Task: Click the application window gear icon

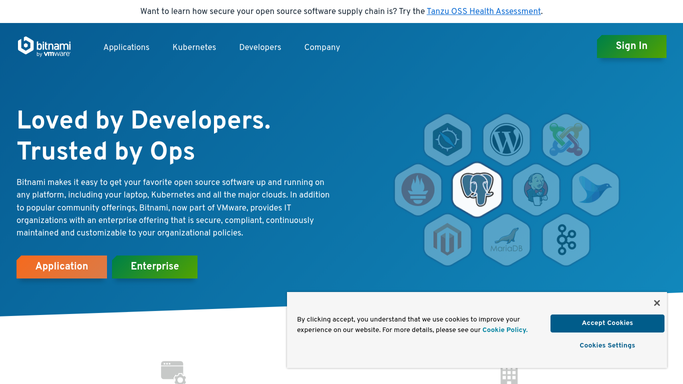Action: click(x=173, y=372)
